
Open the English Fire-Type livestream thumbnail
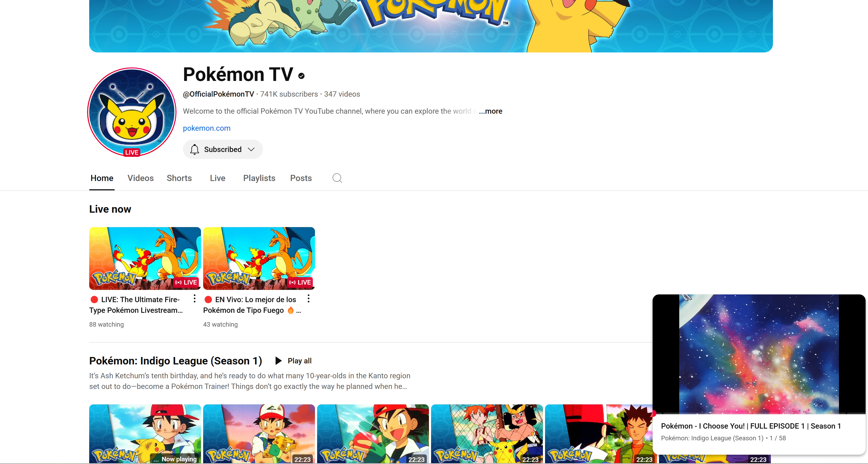(145, 258)
